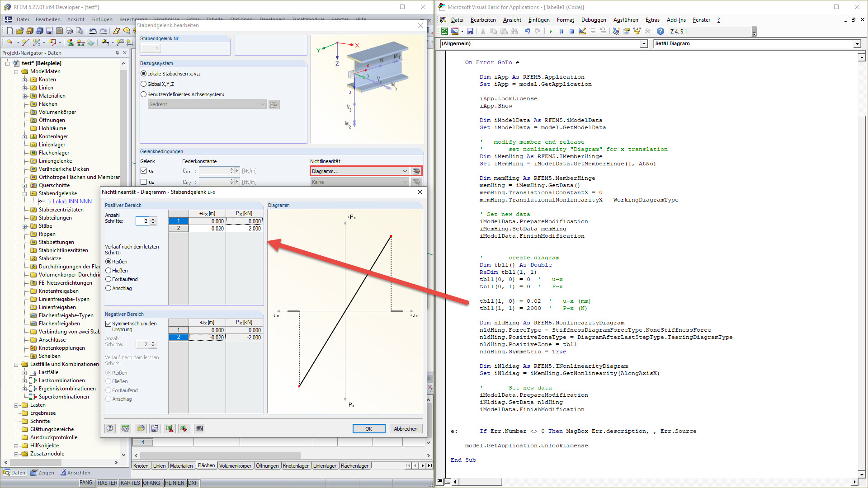Export diagram table to Excel icon
Viewport: 868px width, 488px height.
(x=170, y=428)
